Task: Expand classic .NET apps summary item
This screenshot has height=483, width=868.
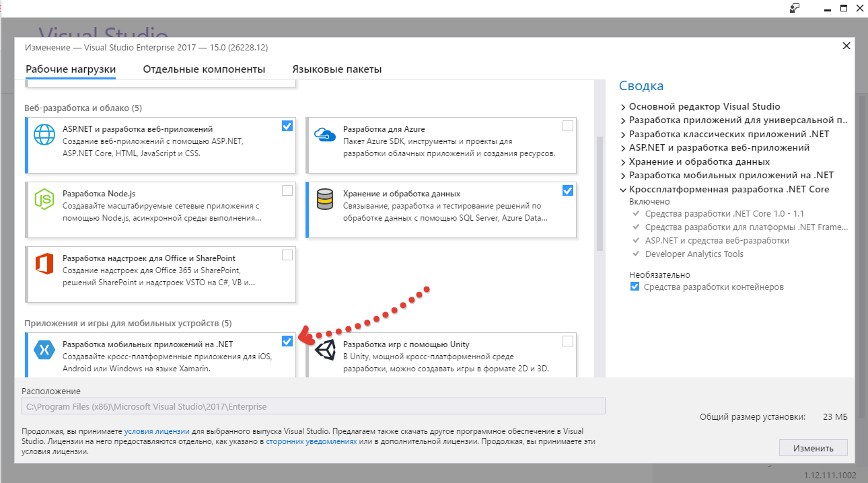Action: click(x=624, y=135)
